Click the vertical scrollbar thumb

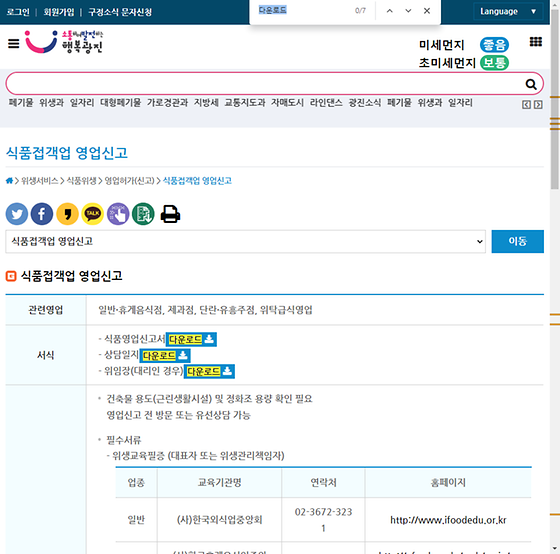point(555,100)
